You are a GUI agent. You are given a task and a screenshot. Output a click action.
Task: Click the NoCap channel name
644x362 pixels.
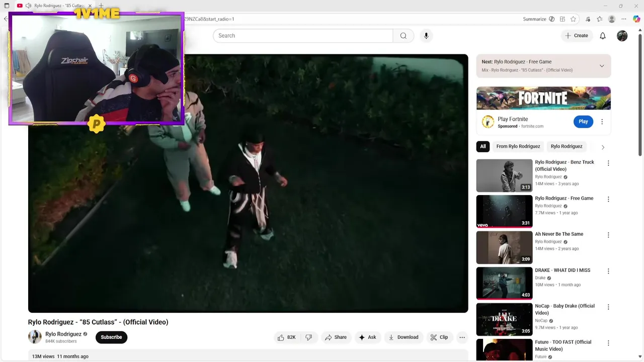[541, 321]
